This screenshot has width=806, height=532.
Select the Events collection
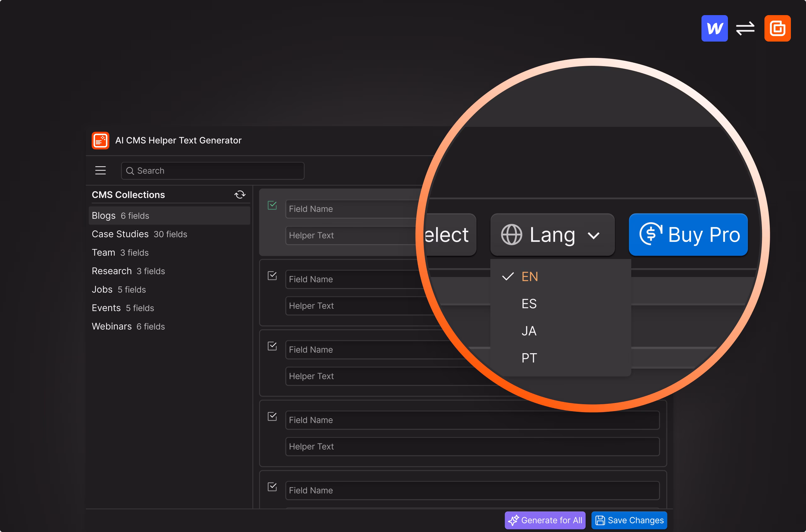pyautogui.click(x=169, y=308)
